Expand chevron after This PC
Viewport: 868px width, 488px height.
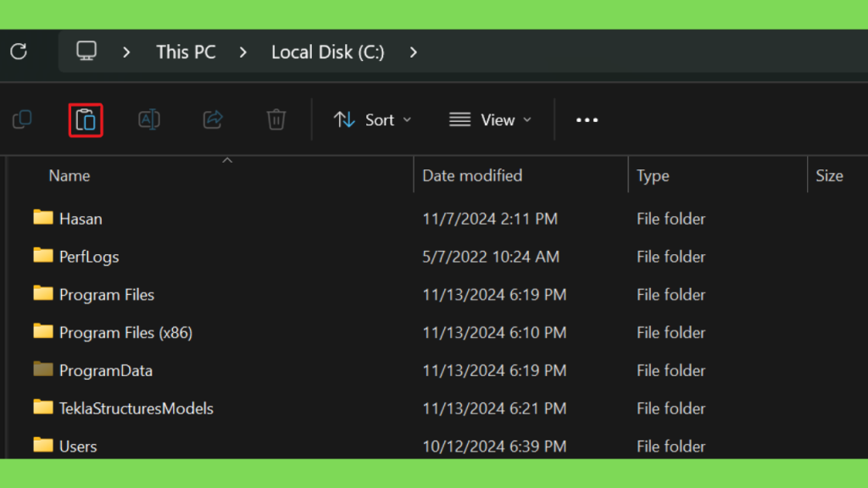(x=243, y=53)
